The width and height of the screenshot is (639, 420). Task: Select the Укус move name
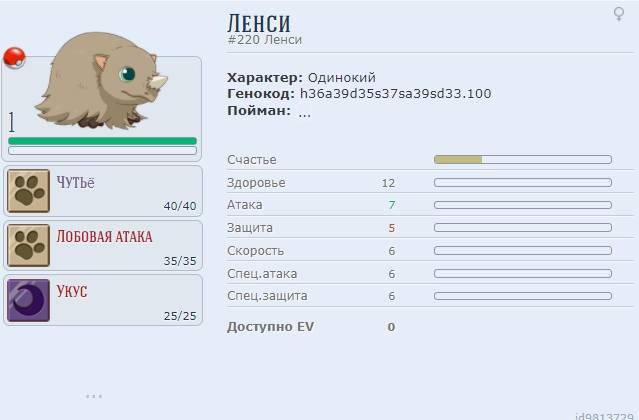pos(72,291)
